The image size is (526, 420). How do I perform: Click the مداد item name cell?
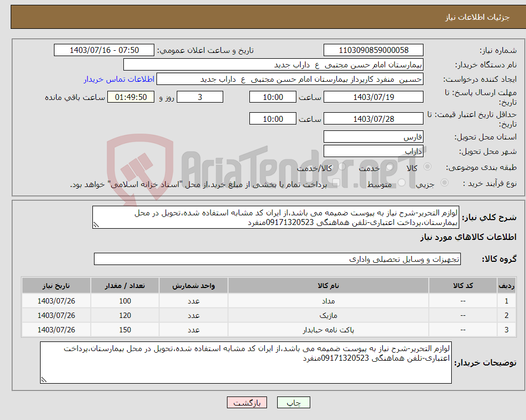328,301
